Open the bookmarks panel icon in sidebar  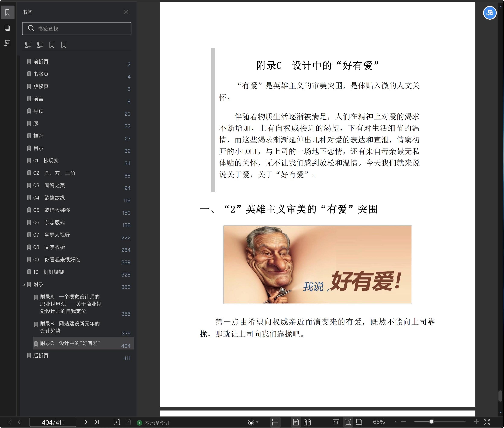[7, 12]
